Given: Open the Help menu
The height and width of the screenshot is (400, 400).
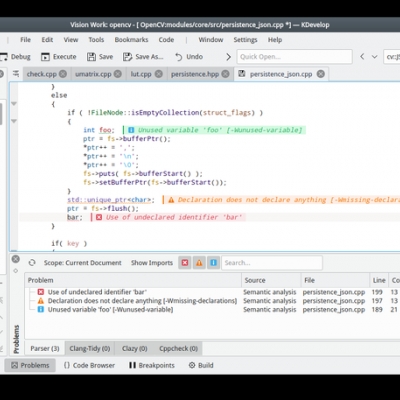Looking at the screenshot, I should point(275,40).
